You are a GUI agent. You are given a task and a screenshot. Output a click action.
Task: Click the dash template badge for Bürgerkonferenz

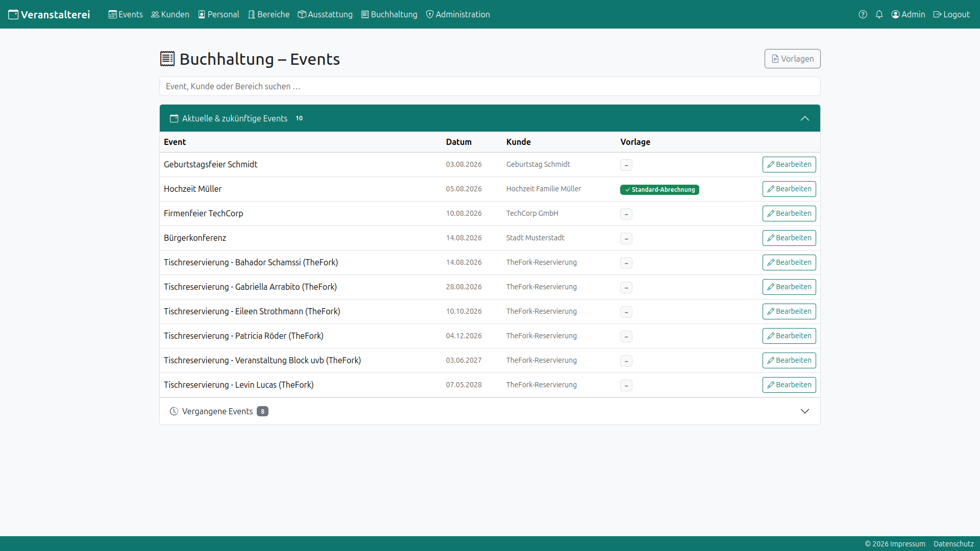[626, 238]
